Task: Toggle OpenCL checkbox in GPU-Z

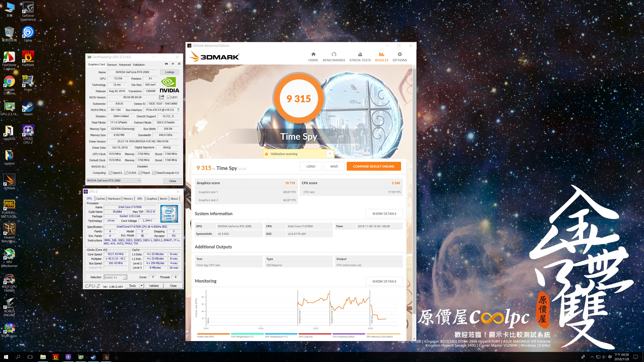Action: (110, 173)
